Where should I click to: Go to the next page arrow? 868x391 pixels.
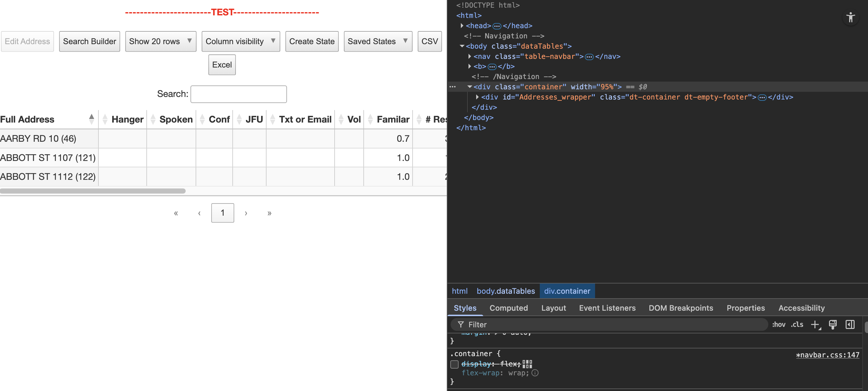coord(246,213)
